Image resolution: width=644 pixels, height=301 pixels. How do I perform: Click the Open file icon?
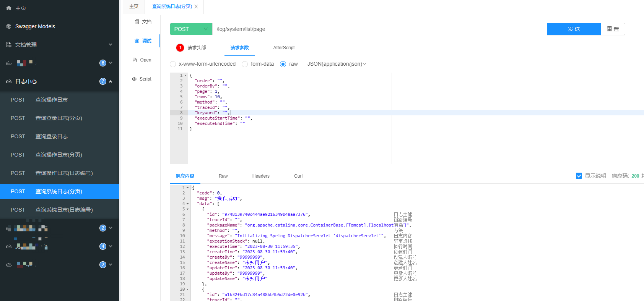(135, 60)
